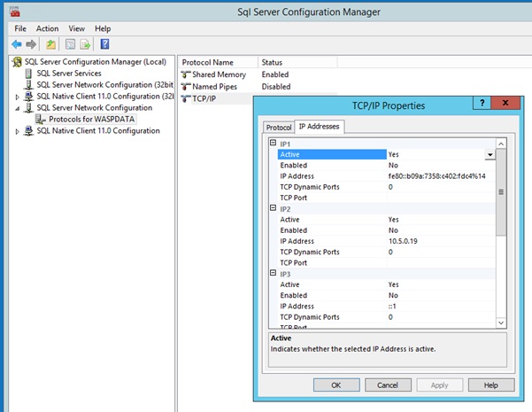Open the Active dropdown for IP1

pos(490,154)
